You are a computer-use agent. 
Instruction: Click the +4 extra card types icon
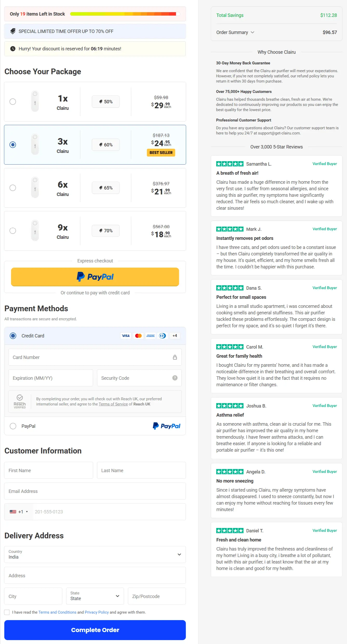pyautogui.click(x=175, y=335)
